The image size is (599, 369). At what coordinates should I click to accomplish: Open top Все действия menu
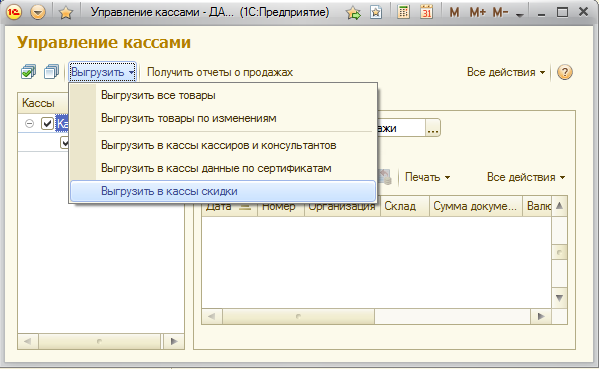pos(506,72)
